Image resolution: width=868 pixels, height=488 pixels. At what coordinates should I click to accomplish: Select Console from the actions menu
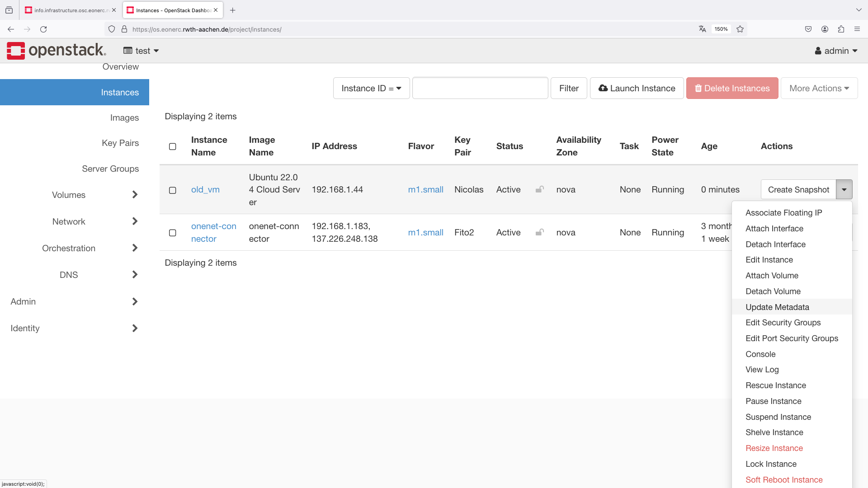(761, 354)
